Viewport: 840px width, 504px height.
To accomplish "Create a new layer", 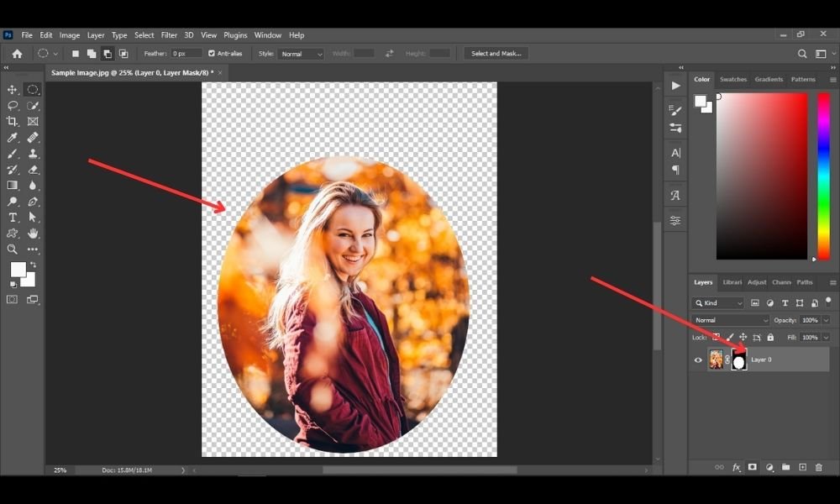I will [802, 467].
